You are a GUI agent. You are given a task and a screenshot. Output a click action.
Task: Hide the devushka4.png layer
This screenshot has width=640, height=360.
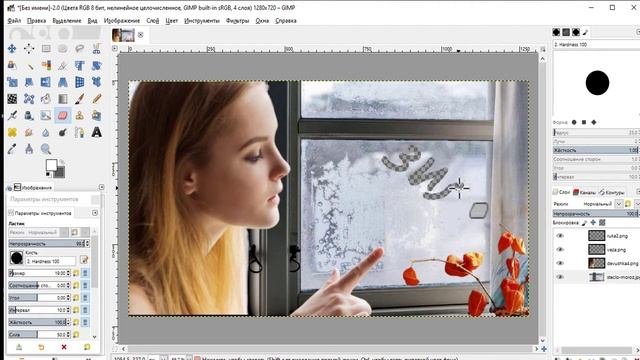click(x=560, y=263)
